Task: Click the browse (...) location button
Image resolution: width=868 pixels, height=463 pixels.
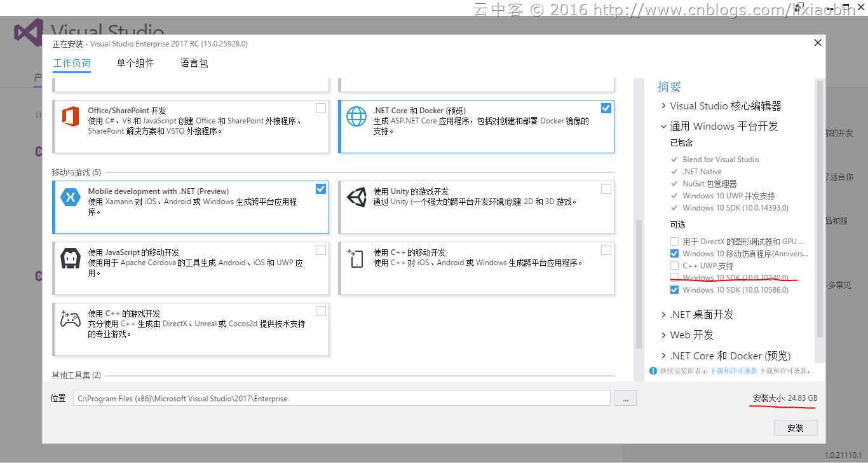Action: coord(625,398)
